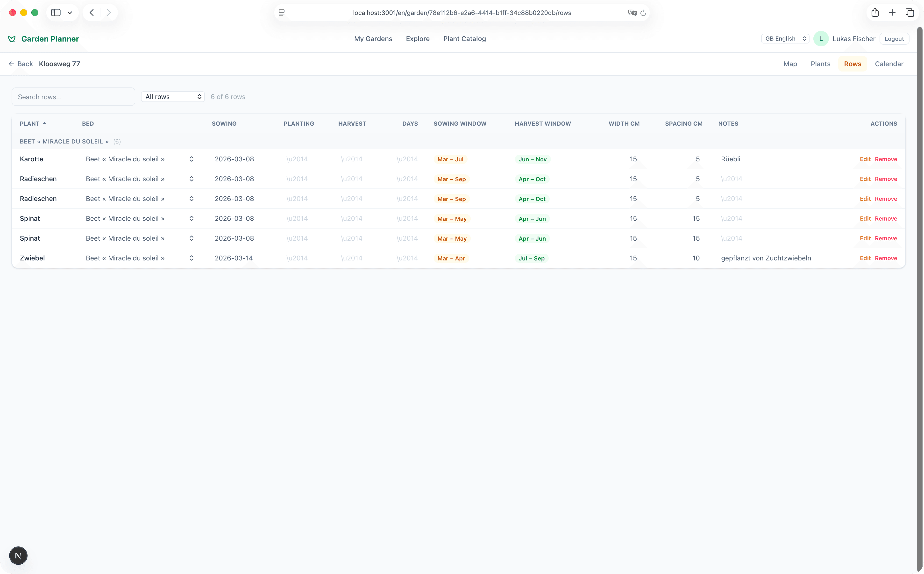Go back with the browser back arrow

[92, 13]
